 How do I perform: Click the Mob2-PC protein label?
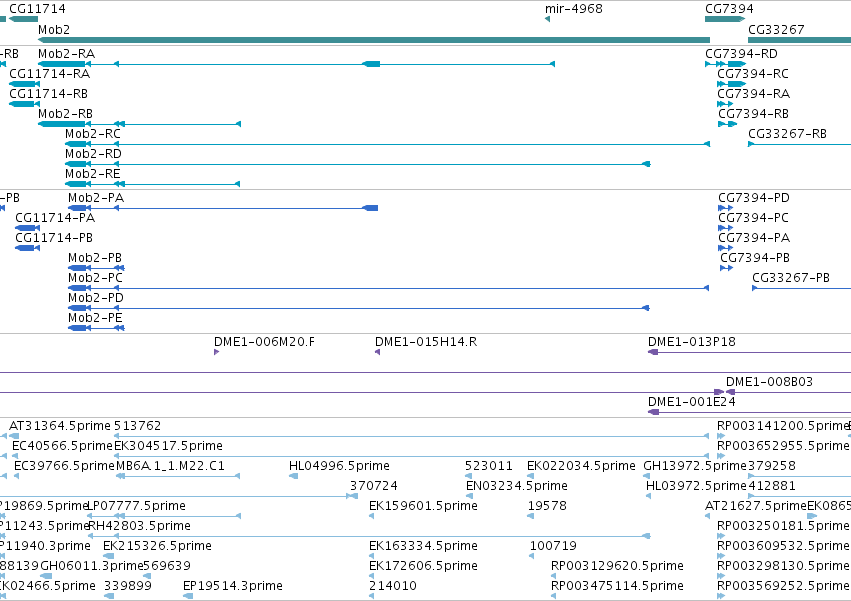(95, 278)
